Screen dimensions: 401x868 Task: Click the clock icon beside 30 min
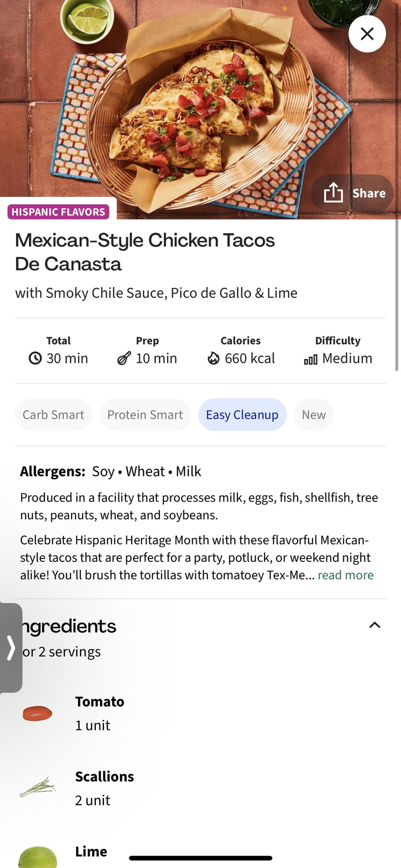[x=35, y=359]
